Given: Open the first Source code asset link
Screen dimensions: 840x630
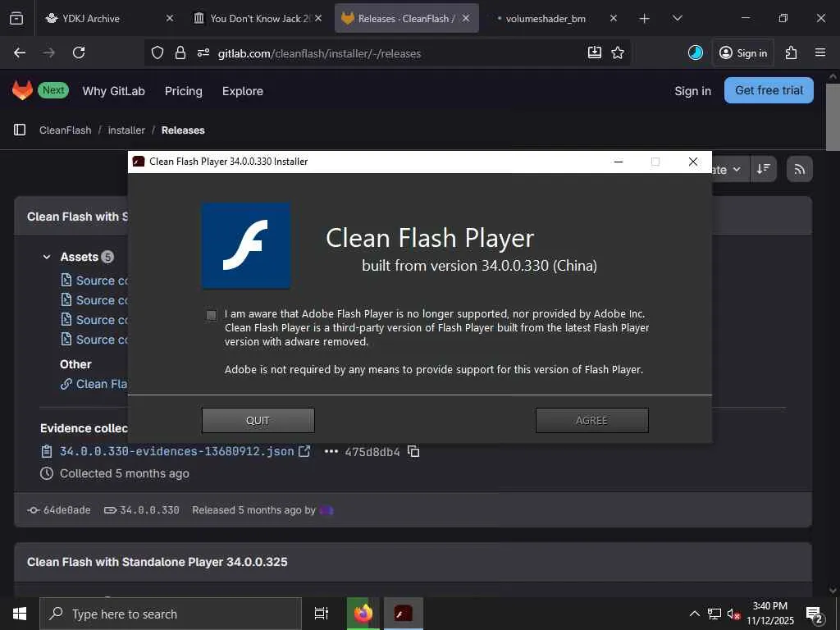Looking at the screenshot, I should pyautogui.click(x=95, y=281).
